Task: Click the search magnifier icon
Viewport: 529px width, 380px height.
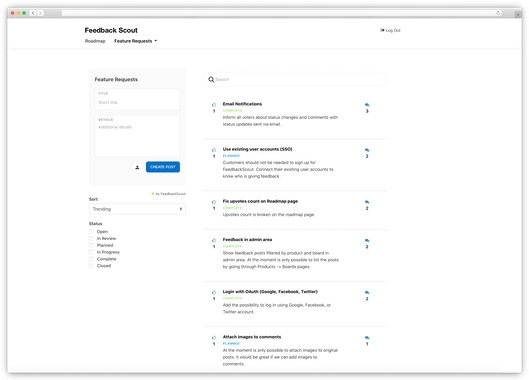Action: (x=211, y=79)
